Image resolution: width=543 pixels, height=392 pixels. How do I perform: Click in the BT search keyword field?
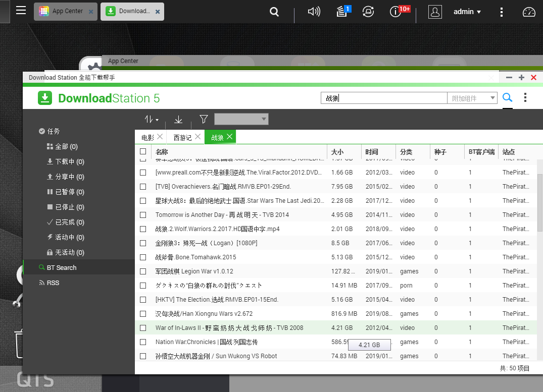point(384,98)
